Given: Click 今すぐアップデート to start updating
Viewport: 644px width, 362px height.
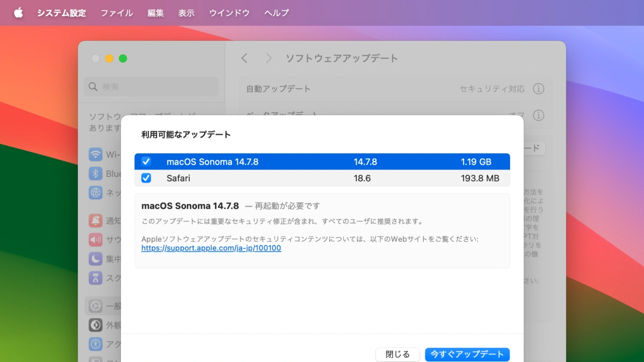Looking at the screenshot, I should [x=467, y=354].
